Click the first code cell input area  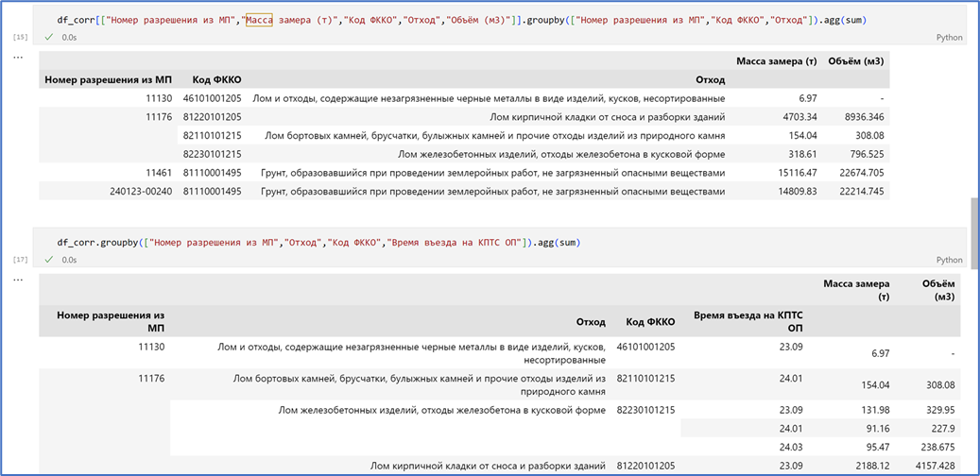(x=500, y=21)
